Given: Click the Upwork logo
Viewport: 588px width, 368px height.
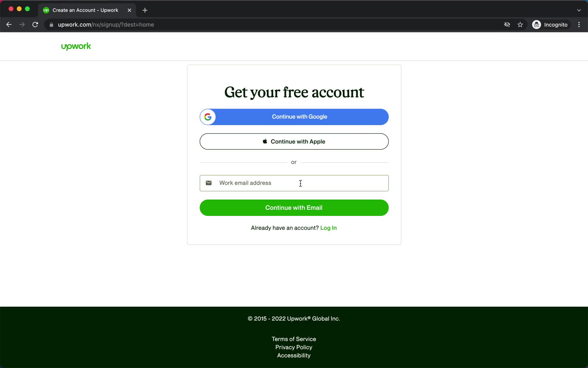Looking at the screenshot, I should [x=76, y=46].
